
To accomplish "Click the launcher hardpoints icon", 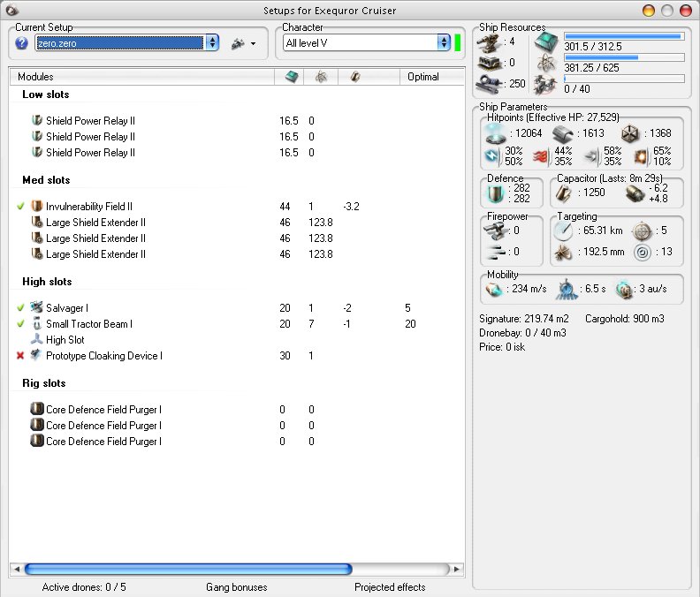I will point(490,63).
